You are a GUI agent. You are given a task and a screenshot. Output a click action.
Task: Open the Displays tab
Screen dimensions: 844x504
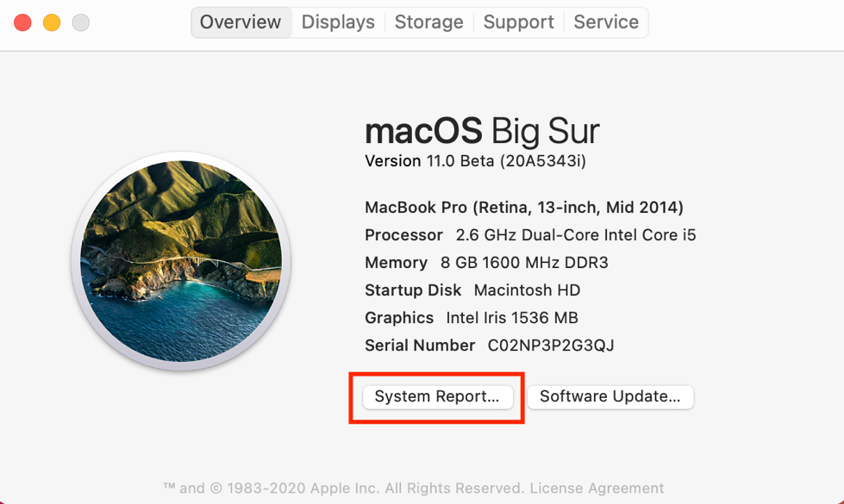coord(338,22)
